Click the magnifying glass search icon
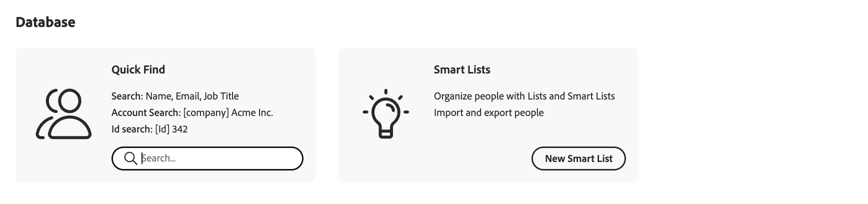Image resolution: width=868 pixels, height=204 pixels. (x=130, y=158)
